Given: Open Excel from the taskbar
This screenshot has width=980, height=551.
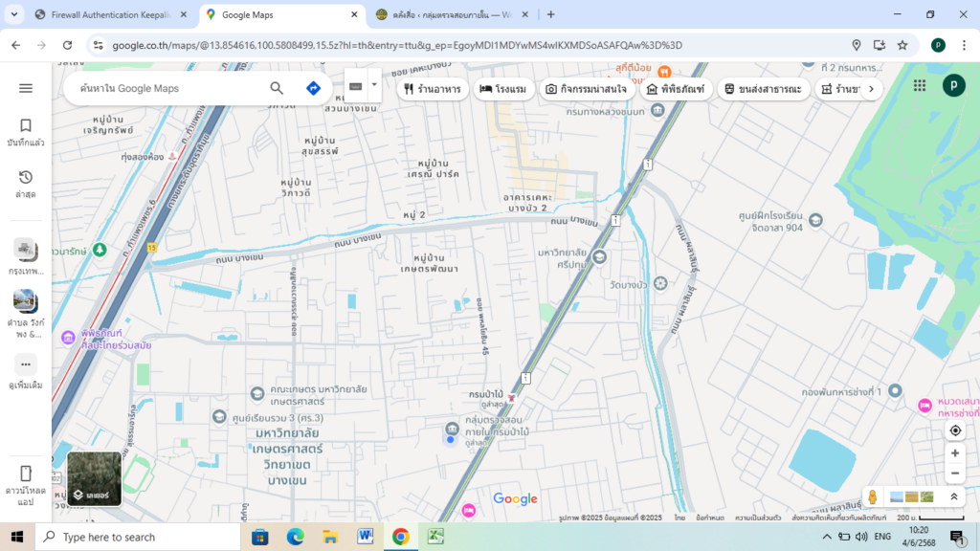Looking at the screenshot, I should [x=435, y=537].
